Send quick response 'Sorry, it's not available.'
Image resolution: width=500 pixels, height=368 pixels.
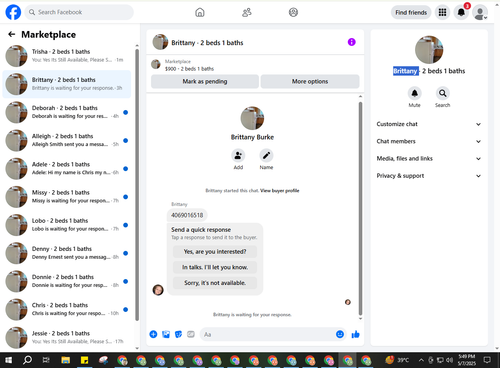(215, 283)
